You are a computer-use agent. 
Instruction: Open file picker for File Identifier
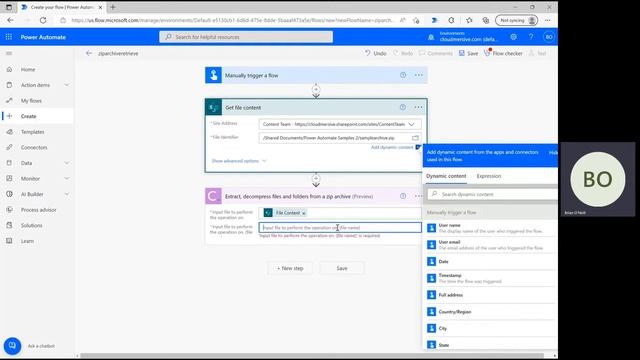coord(416,138)
